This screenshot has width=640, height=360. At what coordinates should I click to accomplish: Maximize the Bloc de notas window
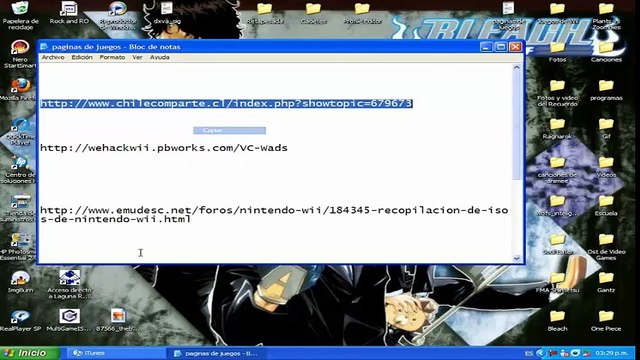(500, 47)
